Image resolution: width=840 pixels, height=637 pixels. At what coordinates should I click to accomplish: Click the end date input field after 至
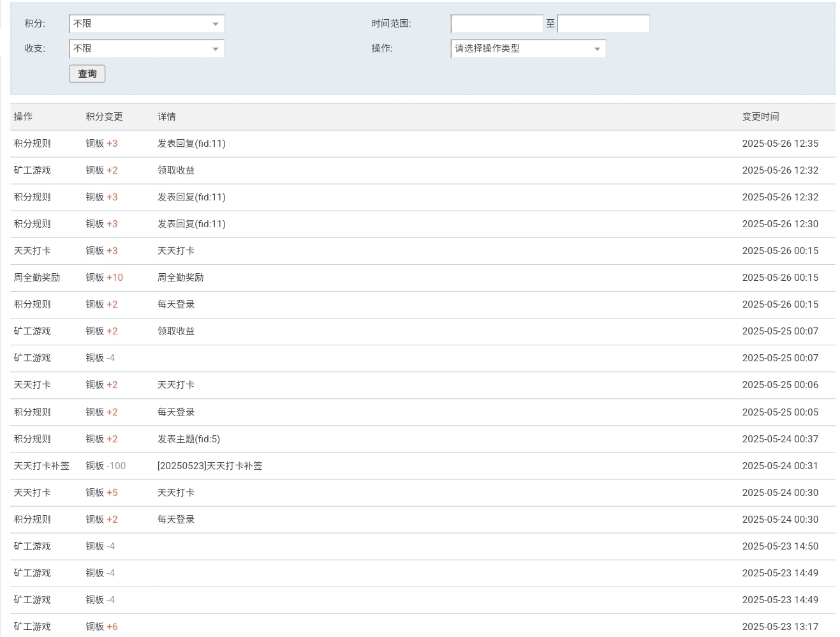point(603,23)
